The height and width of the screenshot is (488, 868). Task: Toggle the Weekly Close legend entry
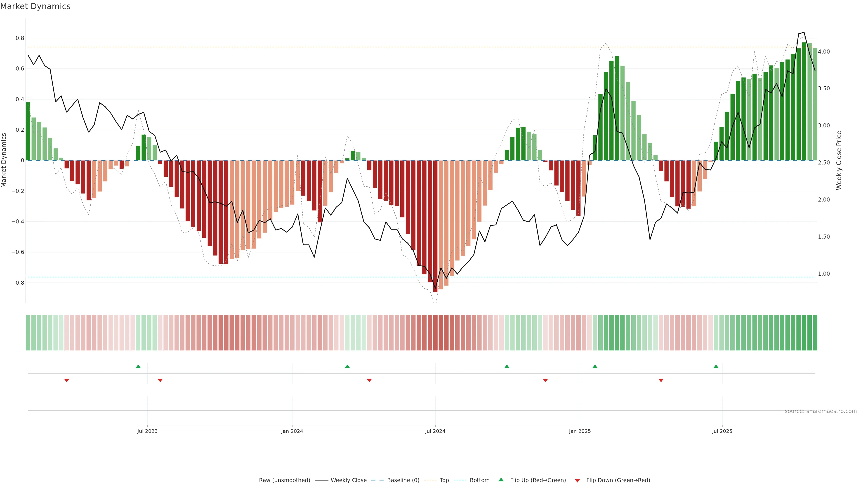pos(348,480)
